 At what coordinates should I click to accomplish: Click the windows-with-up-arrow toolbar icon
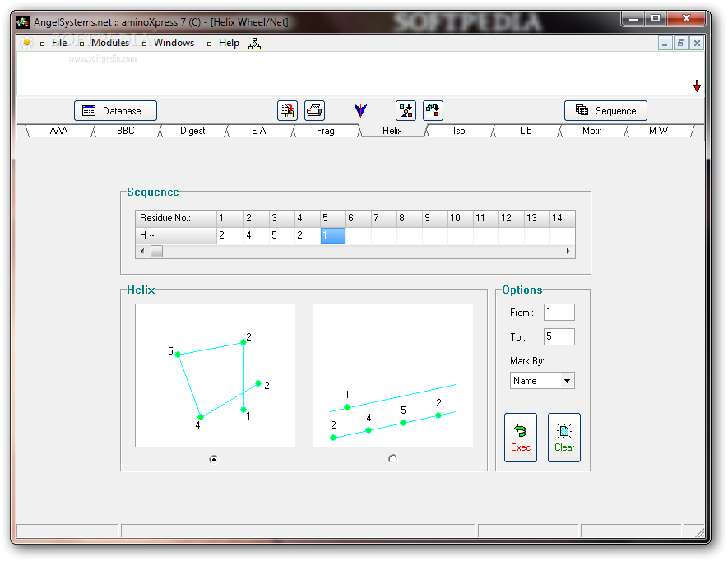[x=433, y=110]
